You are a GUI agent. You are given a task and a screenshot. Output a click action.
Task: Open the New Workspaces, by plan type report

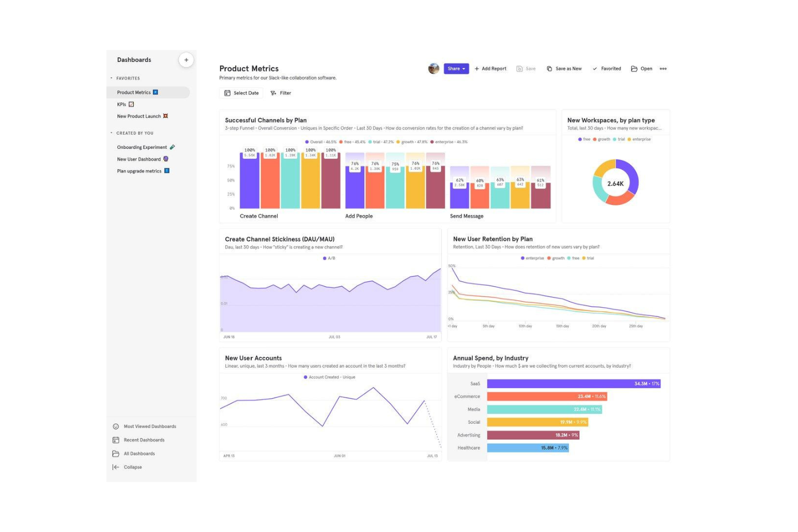click(x=611, y=120)
